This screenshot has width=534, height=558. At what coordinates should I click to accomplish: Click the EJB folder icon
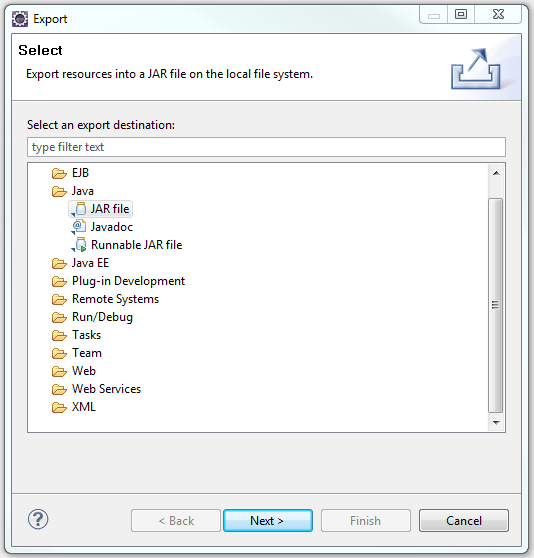pos(59,173)
